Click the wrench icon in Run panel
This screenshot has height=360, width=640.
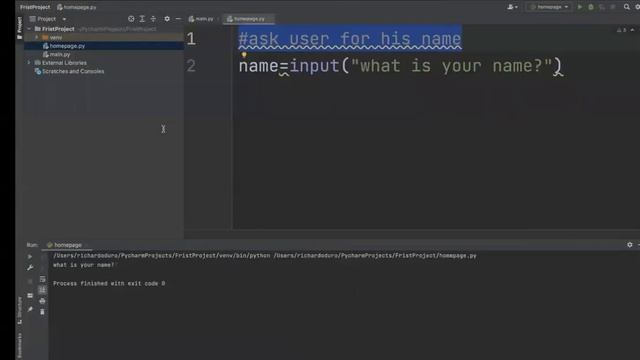pos(30,268)
